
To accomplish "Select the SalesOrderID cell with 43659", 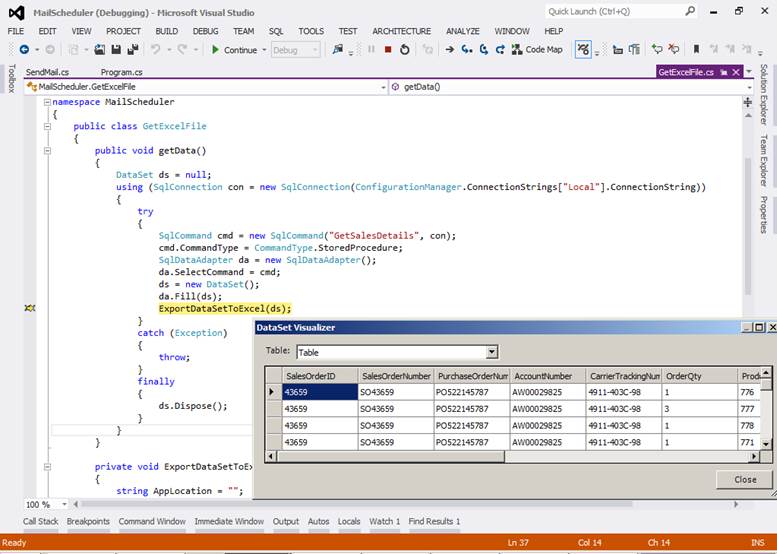I will tap(318, 392).
